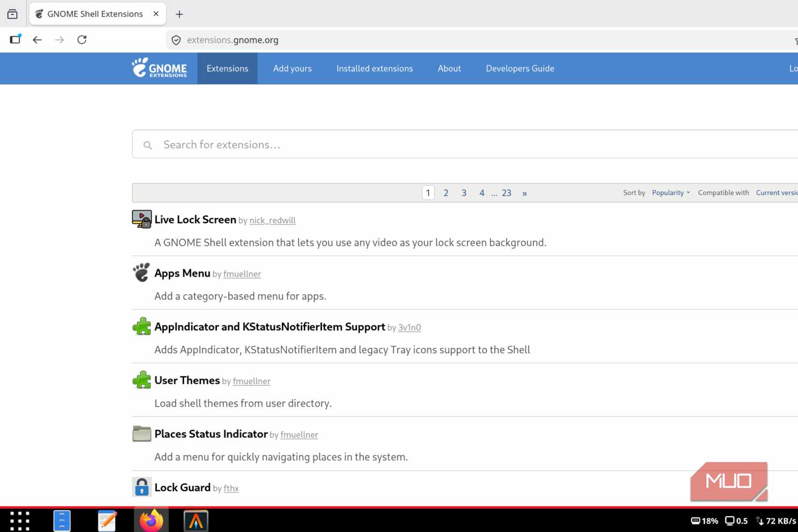
Task: Open the Alacritty terminal from the taskbar
Action: coord(195,520)
